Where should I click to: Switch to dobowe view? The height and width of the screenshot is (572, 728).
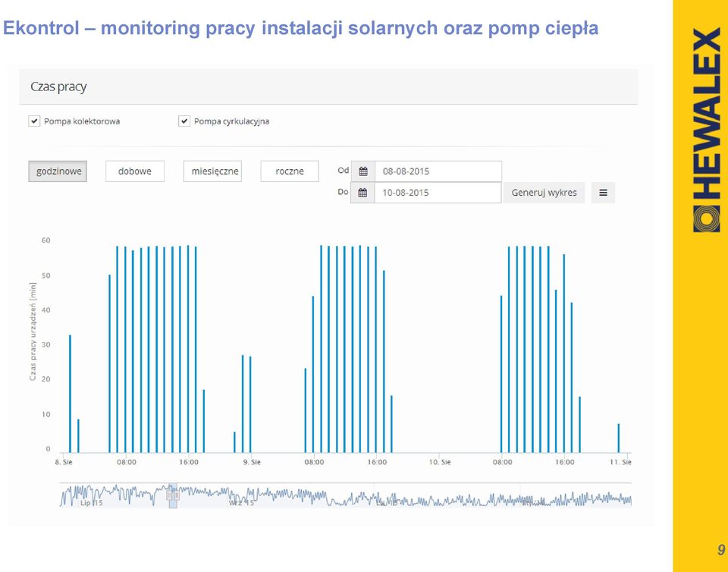(135, 171)
